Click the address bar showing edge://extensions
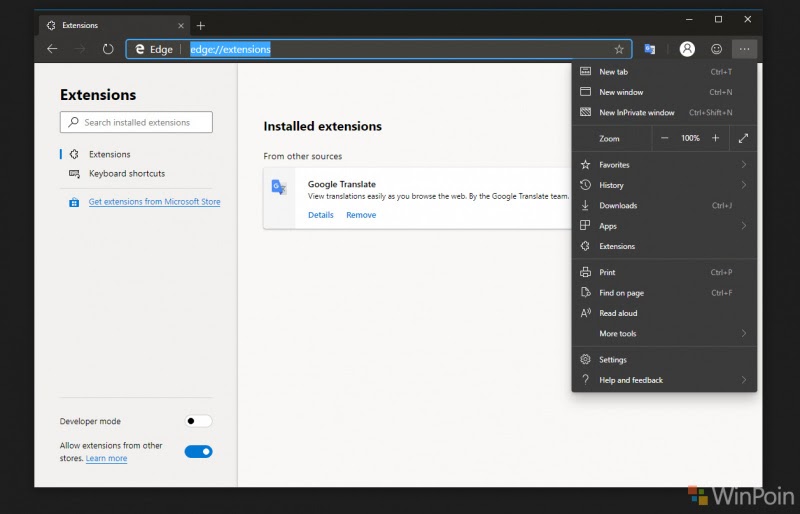 click(x=379, y=49)
